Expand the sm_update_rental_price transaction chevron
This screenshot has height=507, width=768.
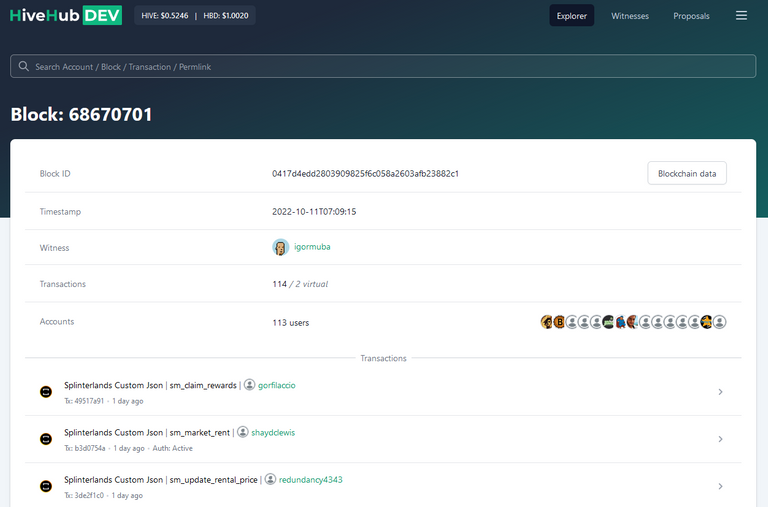(720, 486)
